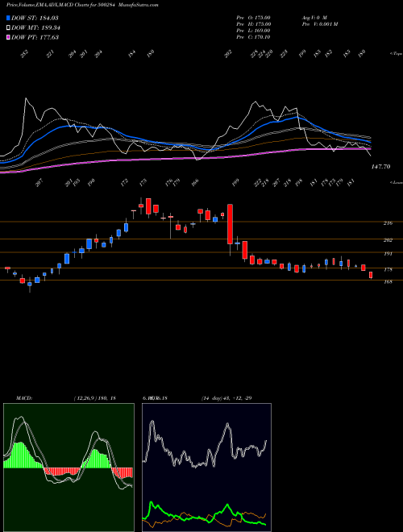
Task: Click the 'Pre V: 0.001 M' volume text
Action: click(x=319, y=23)
